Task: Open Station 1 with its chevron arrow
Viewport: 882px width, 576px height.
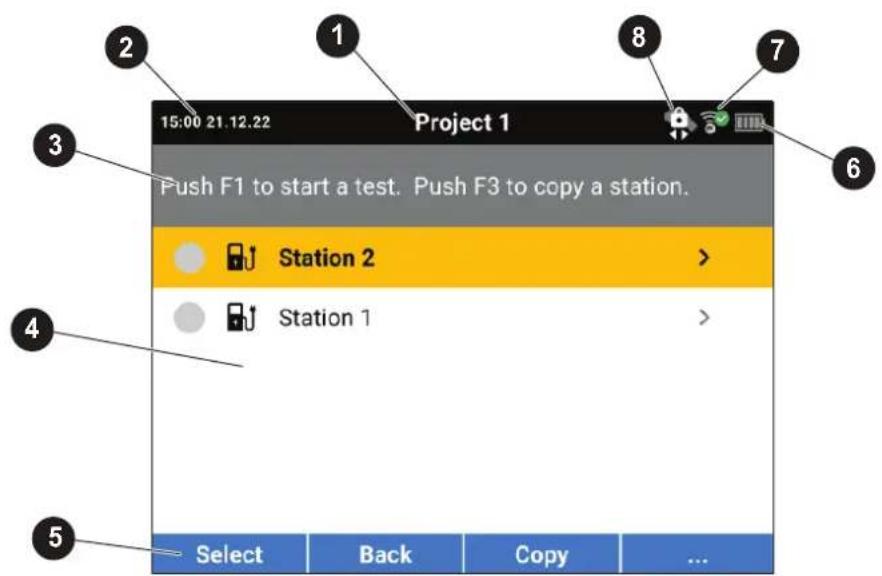Action: 703,318
